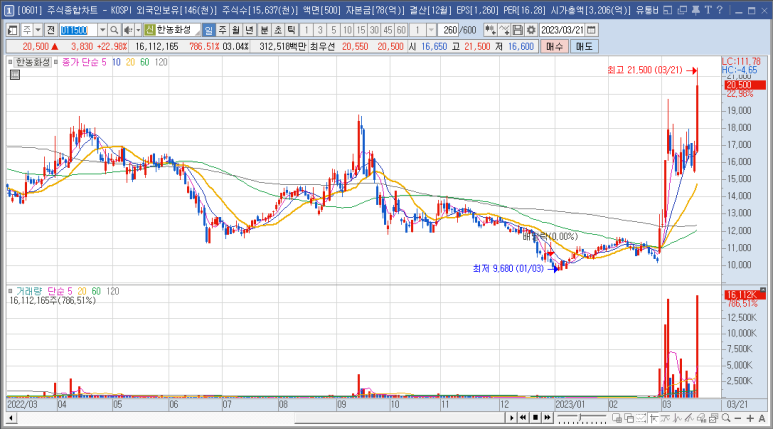Choose the 1 interval button
Viewport: 773px width, 429px height.
click(x=307, y=30)
